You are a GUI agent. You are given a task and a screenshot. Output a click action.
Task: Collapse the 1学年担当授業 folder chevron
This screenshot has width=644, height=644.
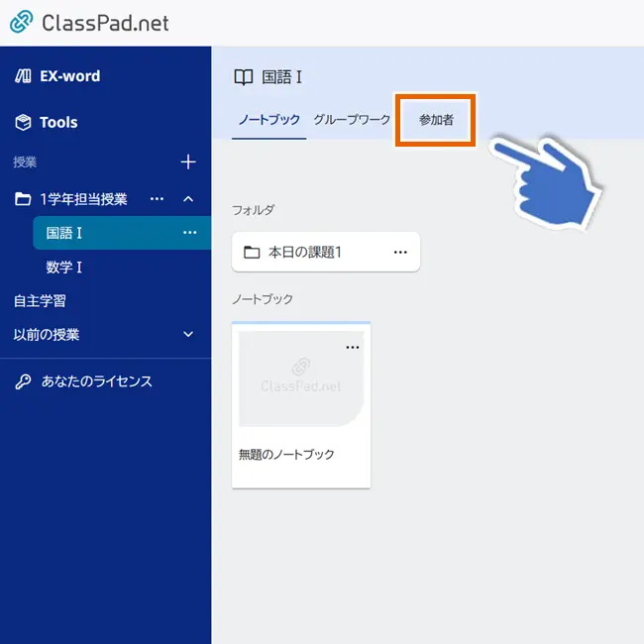tap(188, 199)
